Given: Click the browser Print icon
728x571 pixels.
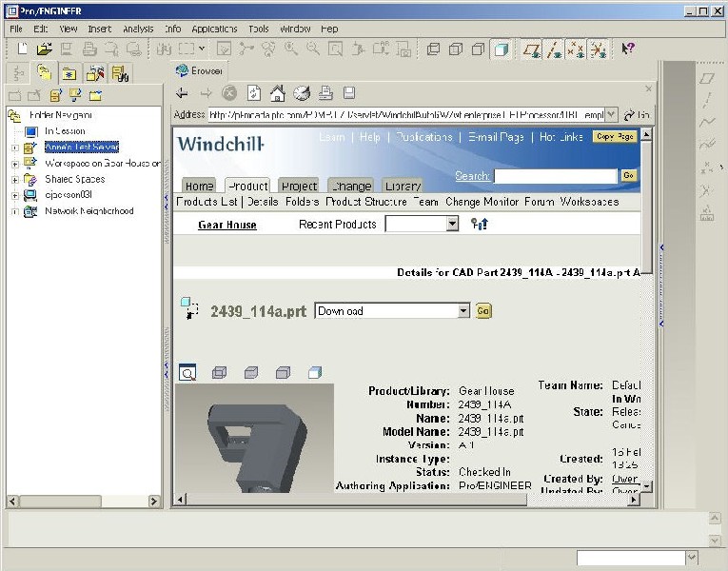Looking at the screenshot, I should click(325, 93).
